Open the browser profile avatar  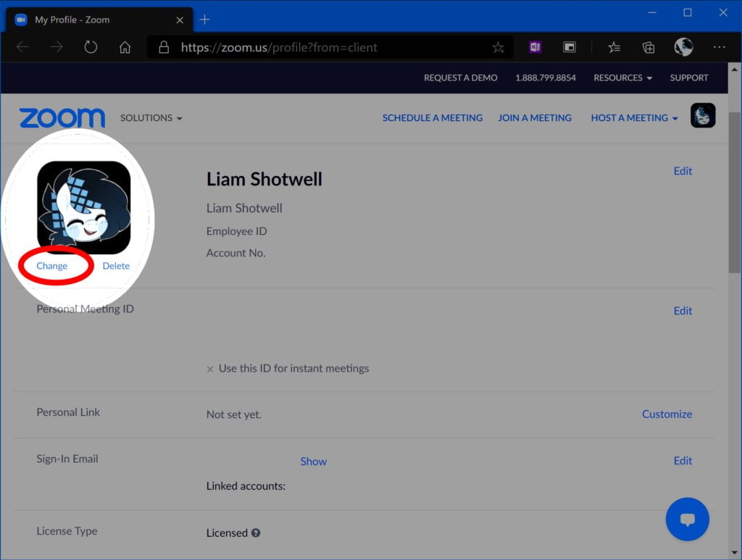pos(684,47)
